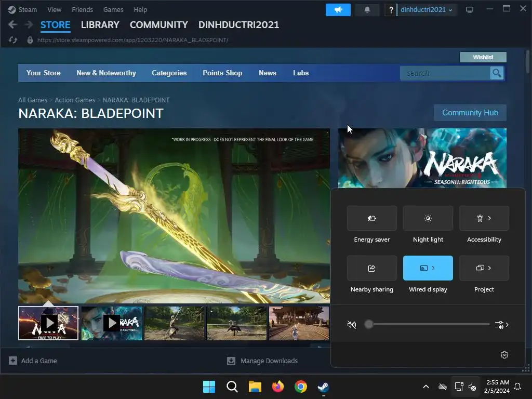Open the New & Noteworthy dropdown
The width and height of the screenshot is (532, 399).
coord(106,73)
